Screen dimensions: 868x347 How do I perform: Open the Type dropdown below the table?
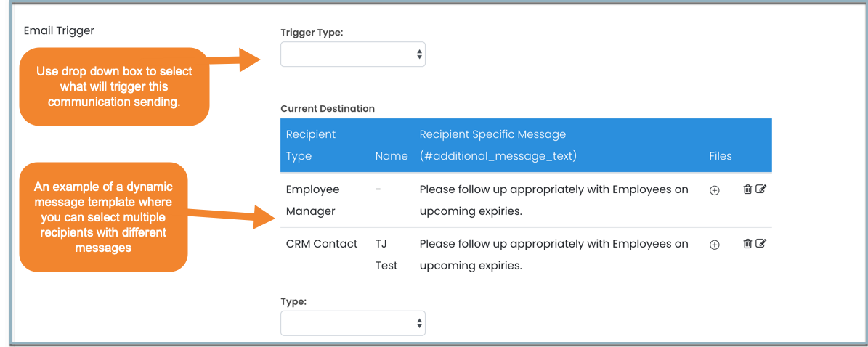pos(352,324)
